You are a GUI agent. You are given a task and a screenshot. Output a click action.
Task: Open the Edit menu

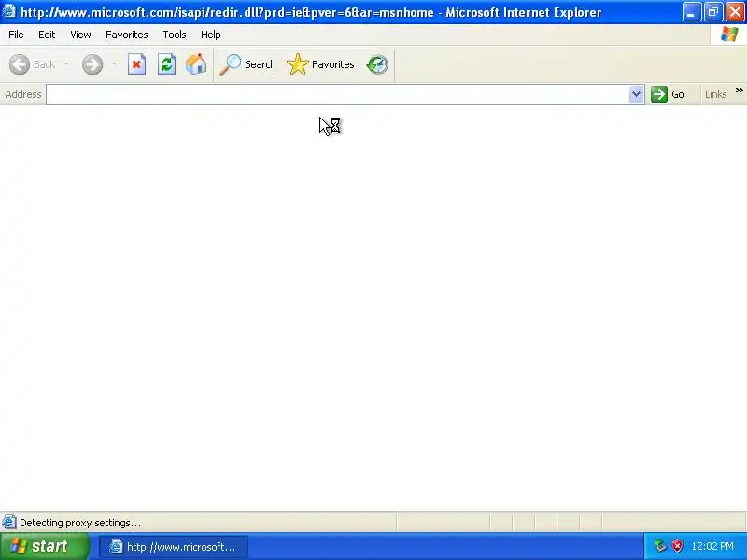pyautogui.click(x=47, y=35)
